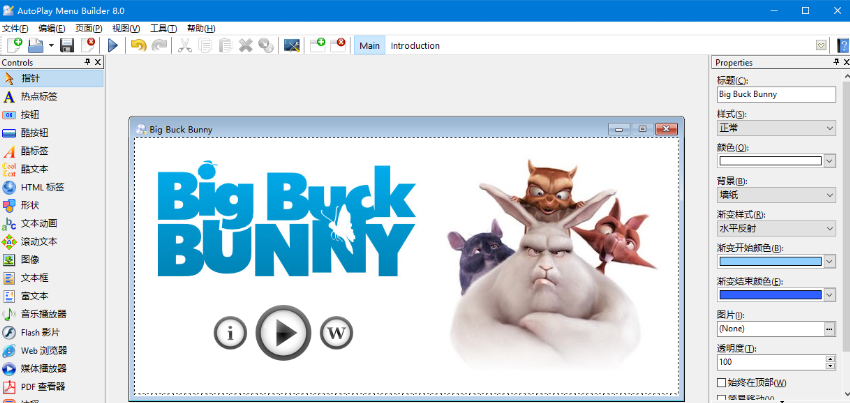Undo the last action
Screen dimensions: 850x403
click(x=139, y=46)
